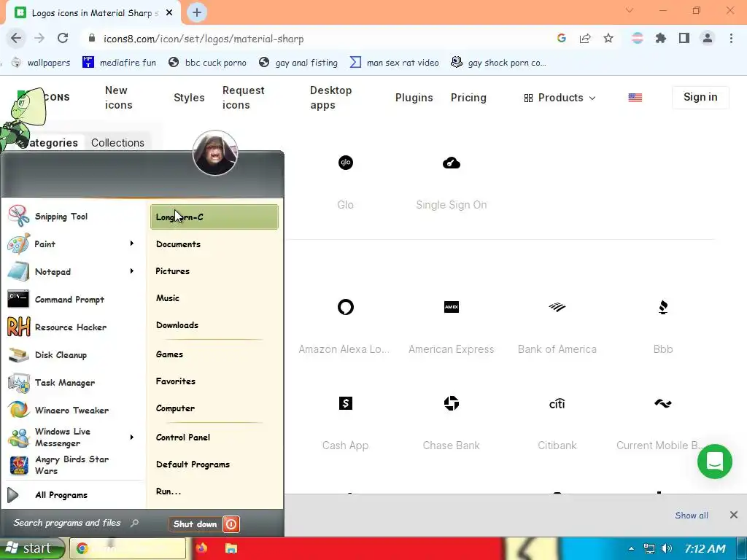The height and width of the screenshot is (560, 747).
Task: Open Control Panel
Action: click(x=214, y=437)
